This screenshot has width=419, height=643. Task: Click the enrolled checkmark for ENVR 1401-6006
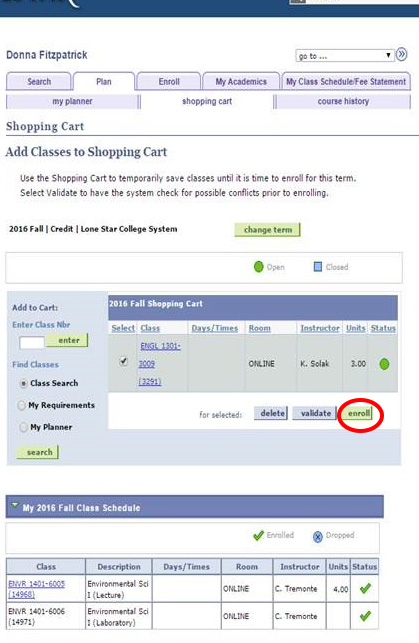(365, 616)
